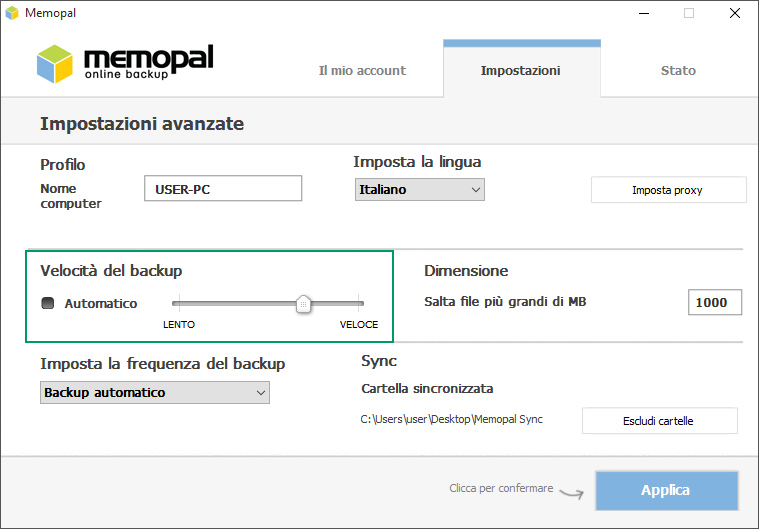The width and height of the screenshot is (759, 529).
Task: Click the Escludi cartelle button
Action: tap(660, 421)
